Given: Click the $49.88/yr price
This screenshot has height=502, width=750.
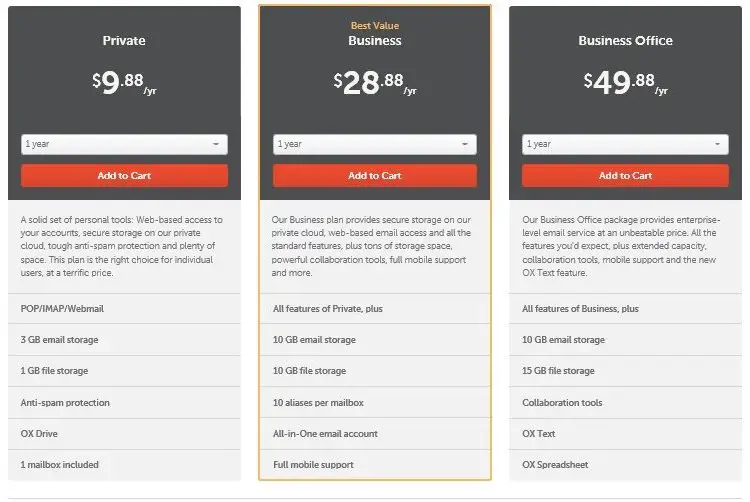Looking at the screenshot, I should point(626,83).
